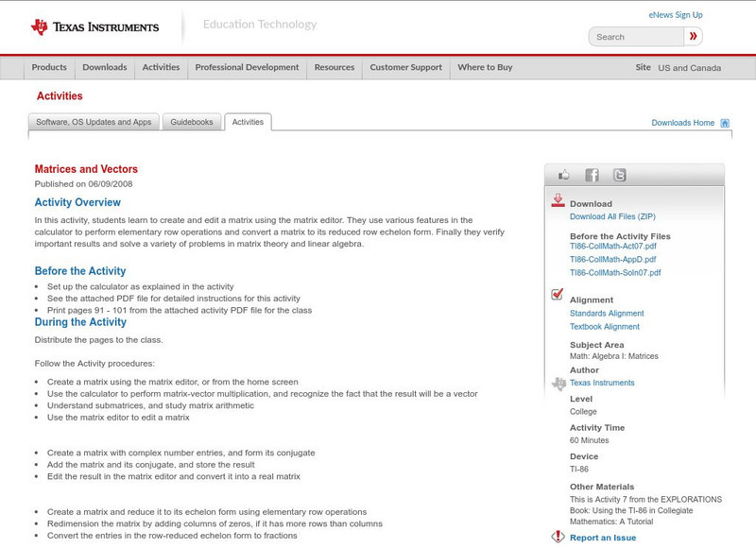Screen dimensions: 756x548
Task: Click Download All Files (ZIP) link
Action: tap(612, 216)
